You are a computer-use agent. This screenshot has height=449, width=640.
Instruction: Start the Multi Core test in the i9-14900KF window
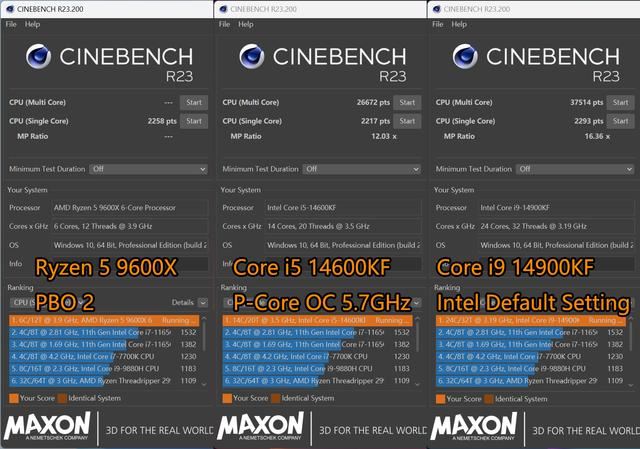point(620,102)
